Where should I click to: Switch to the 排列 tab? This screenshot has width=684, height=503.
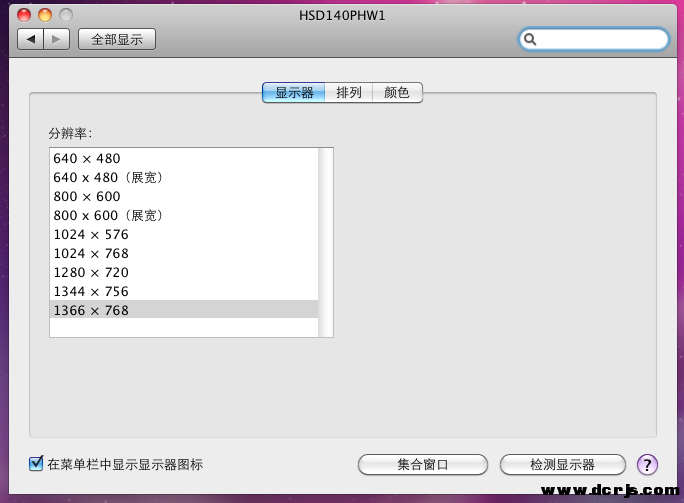[349, 92]
